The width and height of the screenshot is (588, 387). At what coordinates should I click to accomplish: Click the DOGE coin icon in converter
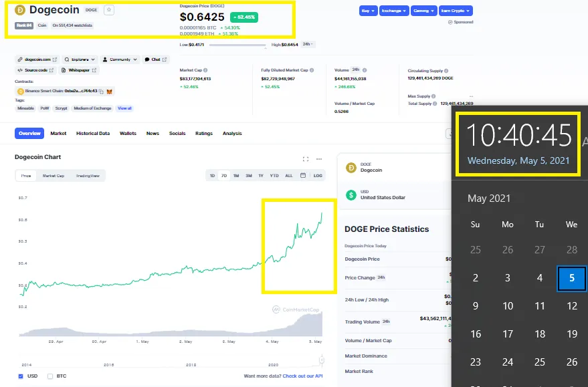(351, 168)
